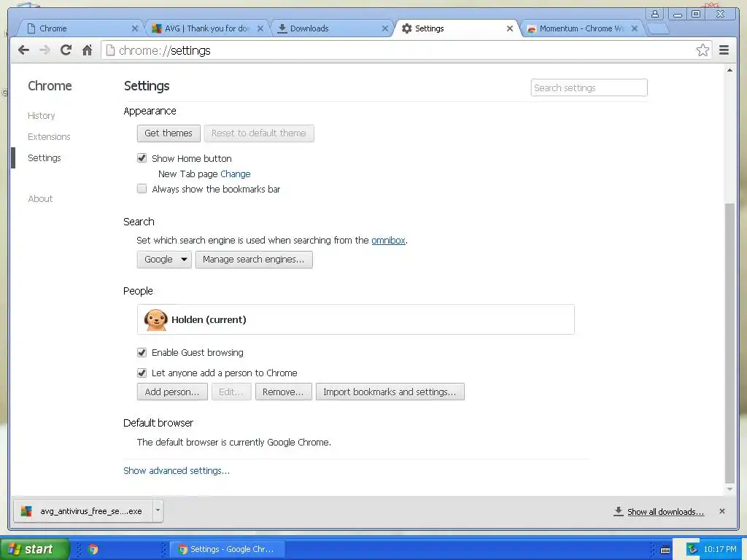This screenshot has width=747, height=560.
Task: Close the Downloads tab
Action: (385, 28)
